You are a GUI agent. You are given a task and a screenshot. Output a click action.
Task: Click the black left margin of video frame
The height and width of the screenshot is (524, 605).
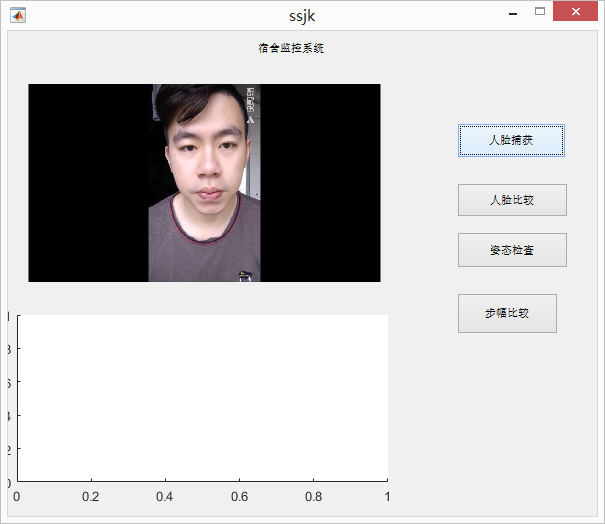point(88,182)
